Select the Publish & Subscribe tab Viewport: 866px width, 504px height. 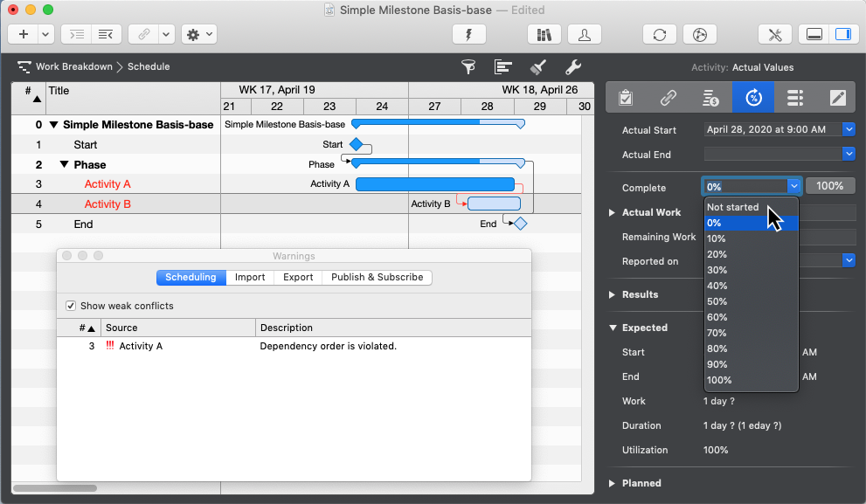coord(377,277)
